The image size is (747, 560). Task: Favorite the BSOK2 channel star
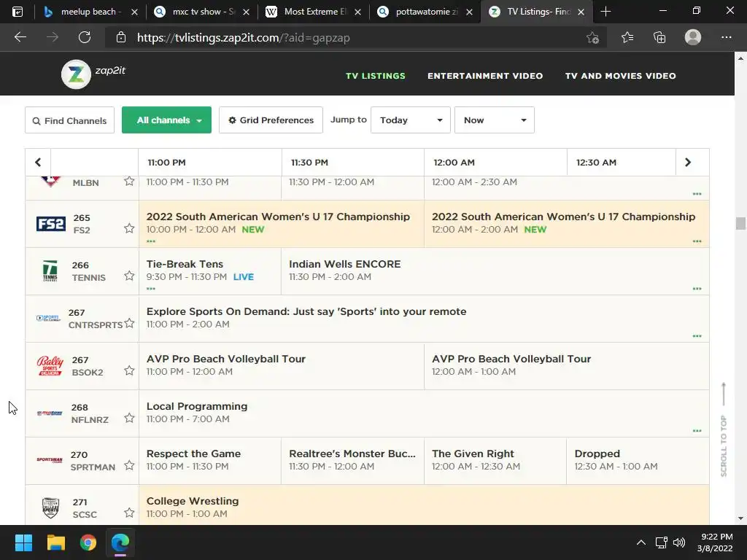click(x=129, y=370)
